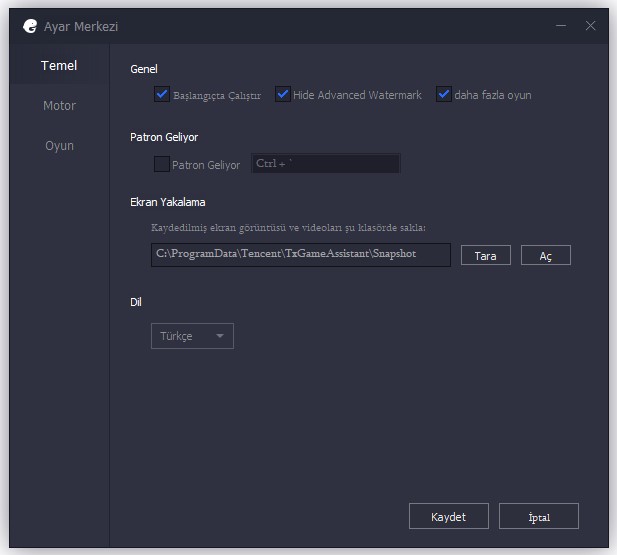Toggle the daha fazla oyun checkbox
Image resolution: width=617 pixels, height=555 pixels.
444,95
